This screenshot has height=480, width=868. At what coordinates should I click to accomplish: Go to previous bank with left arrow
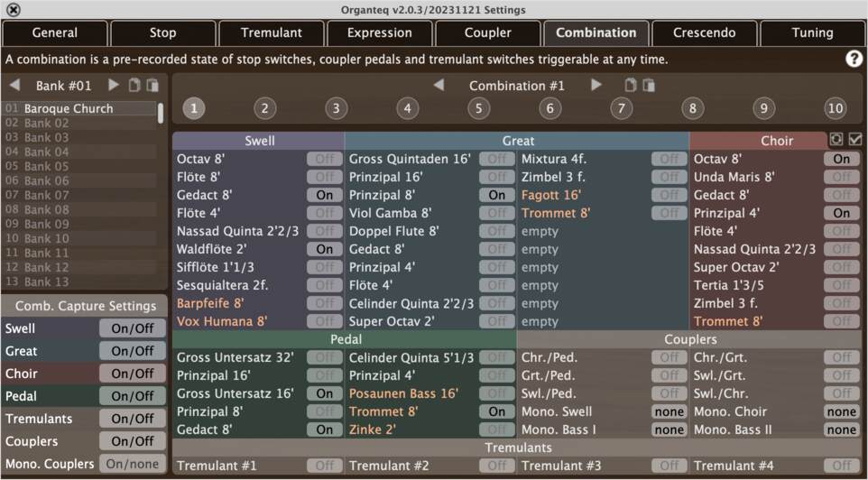15,85
